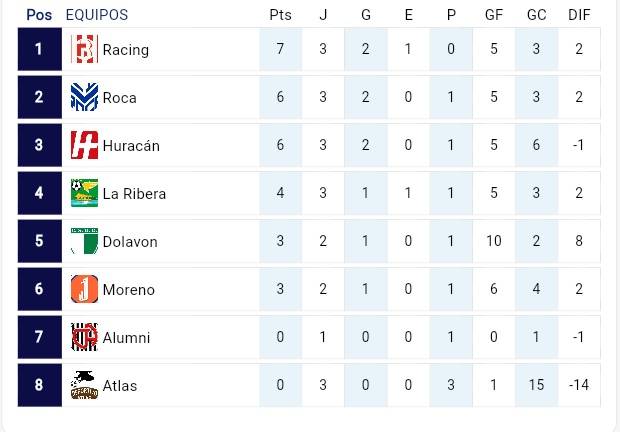Screen dimensions: 620x432
Task: Open the Racing team name link
Action: (126, 50)
